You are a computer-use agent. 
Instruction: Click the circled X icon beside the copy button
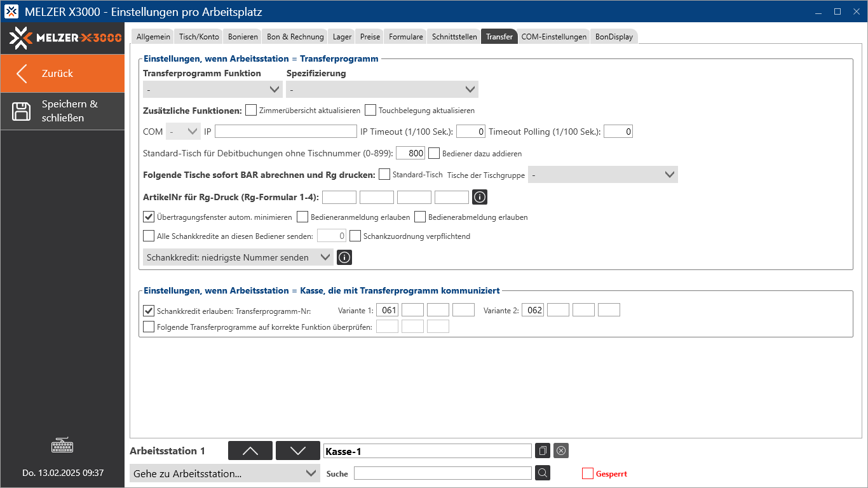pos(560,451)
